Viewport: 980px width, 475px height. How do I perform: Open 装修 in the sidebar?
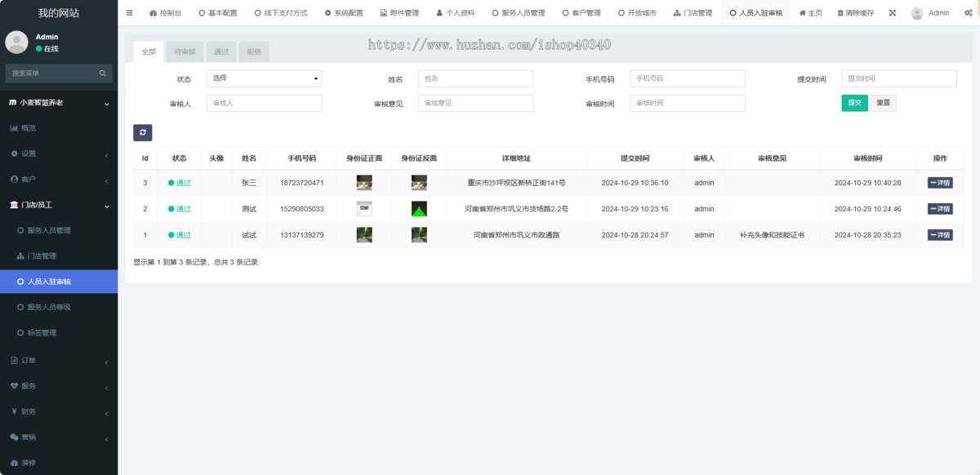point(59,463)
